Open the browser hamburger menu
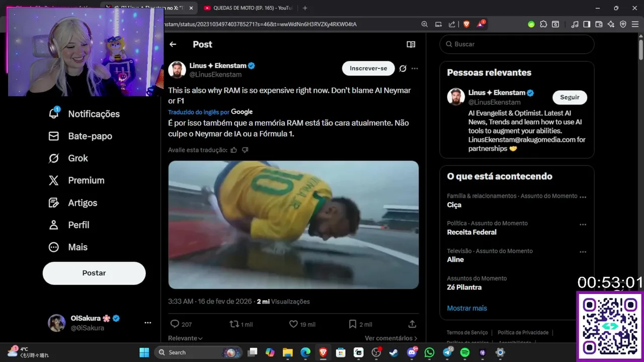Screen dimensions: 644x362 coord(635,24)
